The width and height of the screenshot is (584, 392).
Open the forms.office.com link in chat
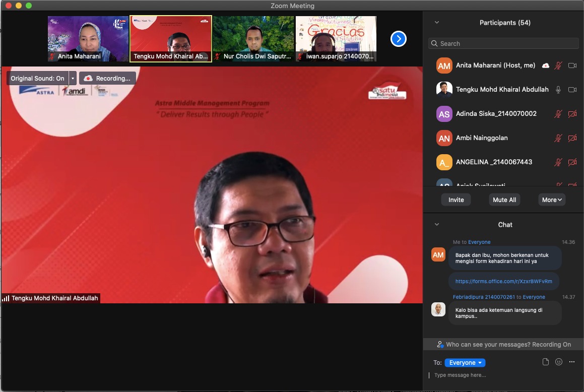[503, 281]
